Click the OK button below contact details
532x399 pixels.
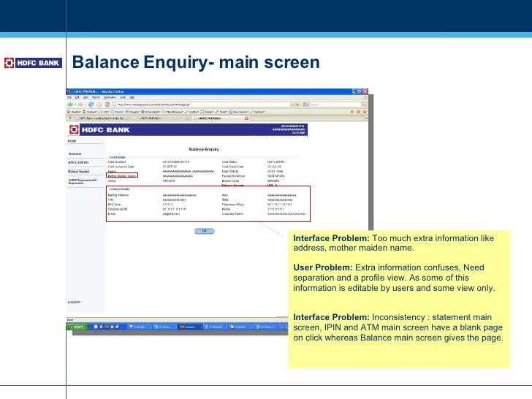click(x=205, y=231)
